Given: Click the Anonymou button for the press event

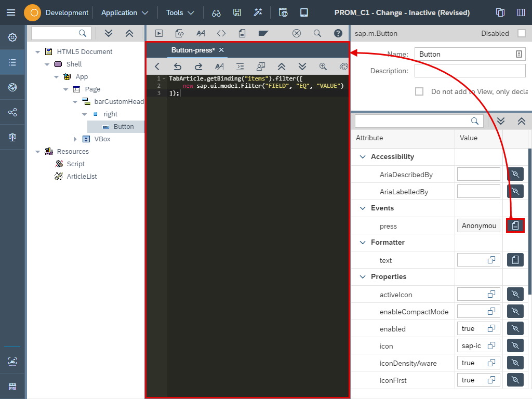Looking at the screenshot, I should [x=478, y=225].
